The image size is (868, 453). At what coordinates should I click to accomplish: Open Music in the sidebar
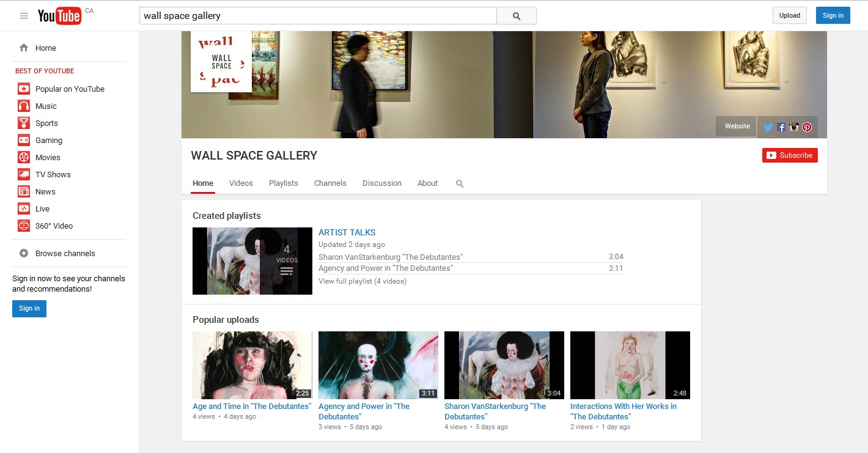[38, 106]
